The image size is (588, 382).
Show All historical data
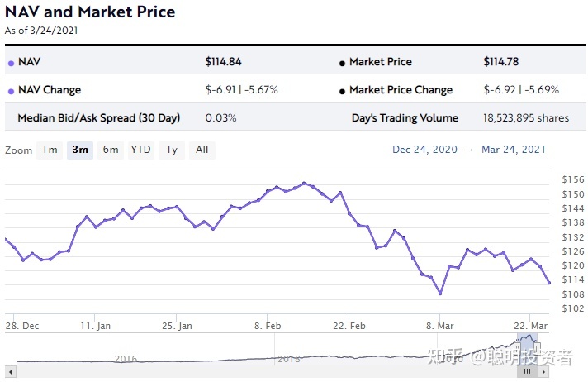[202, 150]
